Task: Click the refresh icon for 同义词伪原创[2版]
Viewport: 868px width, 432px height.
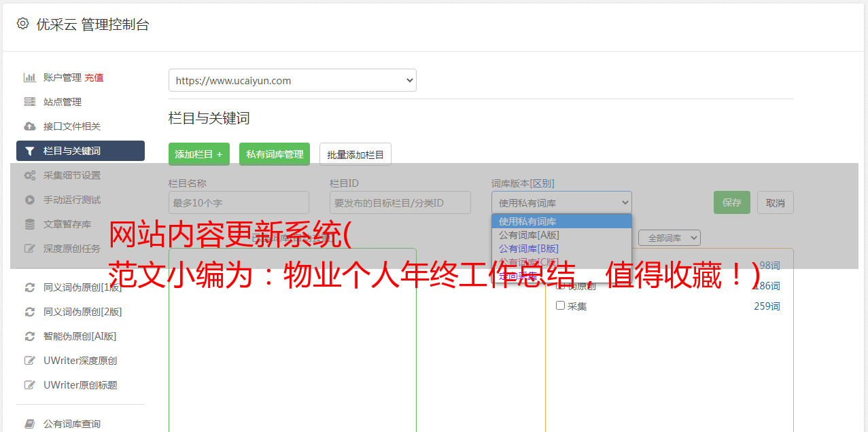Action: (x=29, y=312)
